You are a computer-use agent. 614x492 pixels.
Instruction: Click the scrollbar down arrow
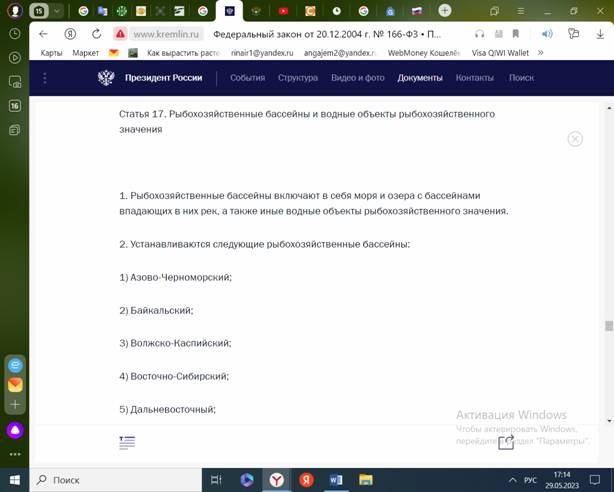click(x=609, y=421)
